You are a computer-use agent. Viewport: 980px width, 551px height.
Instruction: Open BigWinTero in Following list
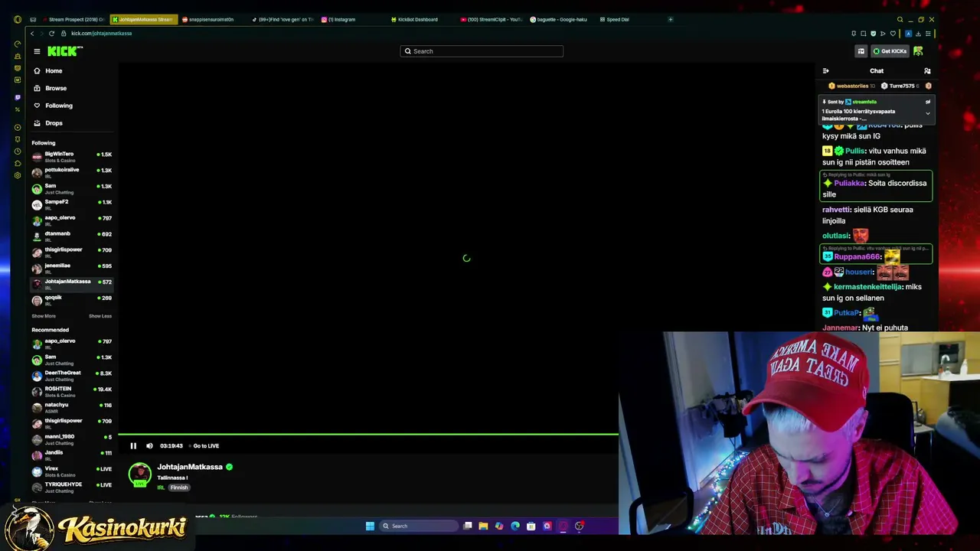click(72, 156)
